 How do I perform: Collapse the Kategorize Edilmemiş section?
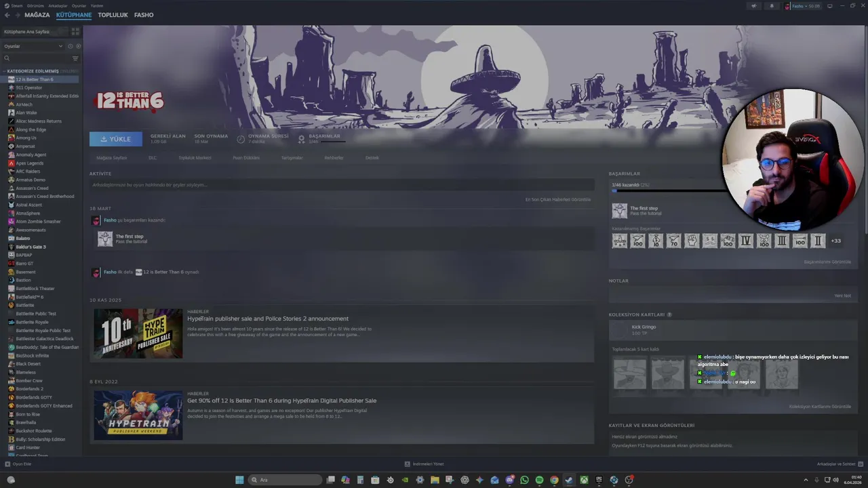pyautogui.click(x=4, y=71)
